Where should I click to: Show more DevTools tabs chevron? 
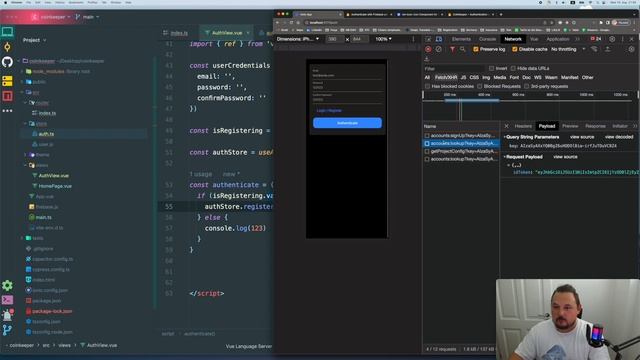[578, 39]
